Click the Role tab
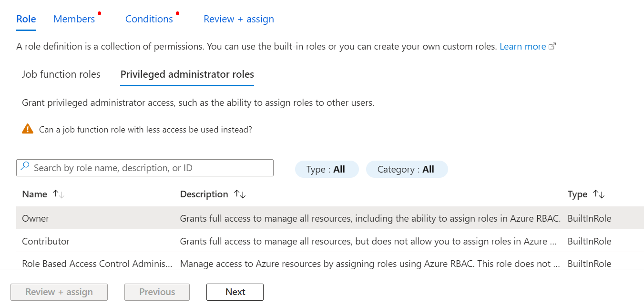Image resolution: width=644 pixels, height=306 pixels. (x=26, y=19)
